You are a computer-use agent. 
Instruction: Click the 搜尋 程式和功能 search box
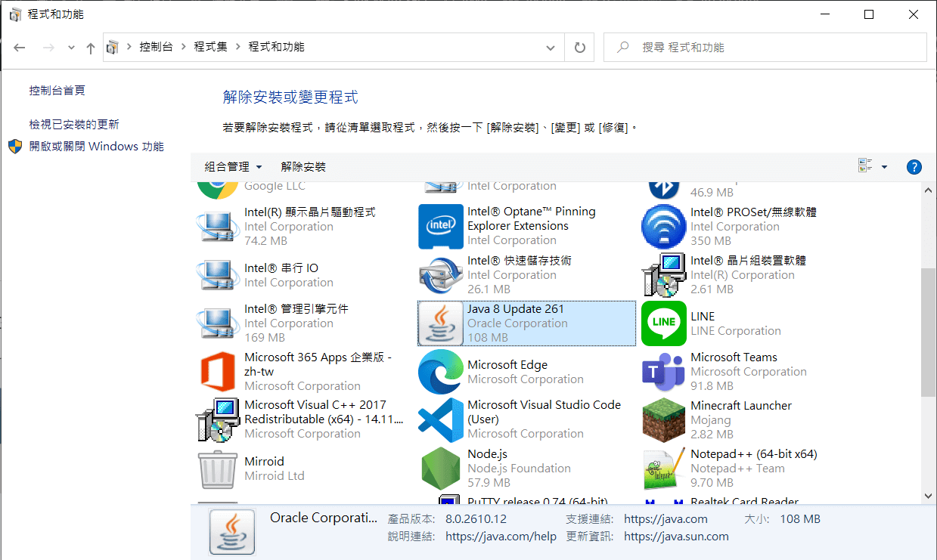[x=765, y=47]
